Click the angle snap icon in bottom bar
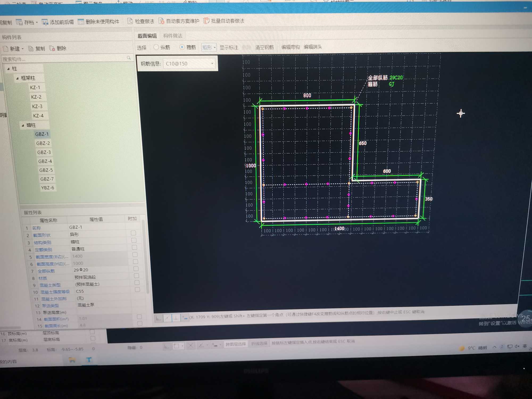Viewport: 532px width, 399px height. point(201,346)
